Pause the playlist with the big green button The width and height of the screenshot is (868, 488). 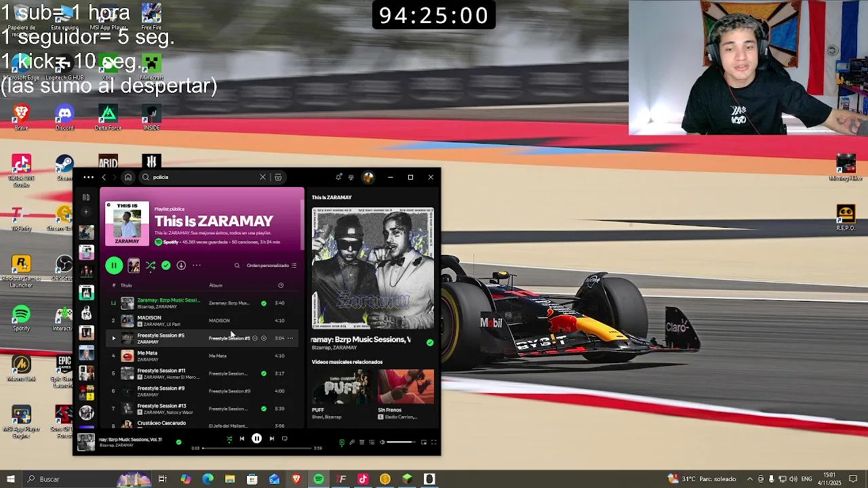(x=114, y=266)
